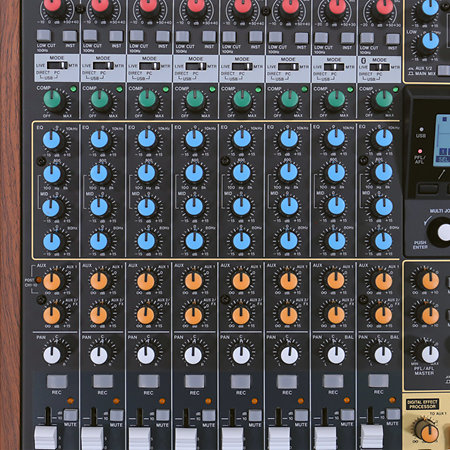Click the USB indicator LED beside the display
450x450 pixels.
point(421,129)
